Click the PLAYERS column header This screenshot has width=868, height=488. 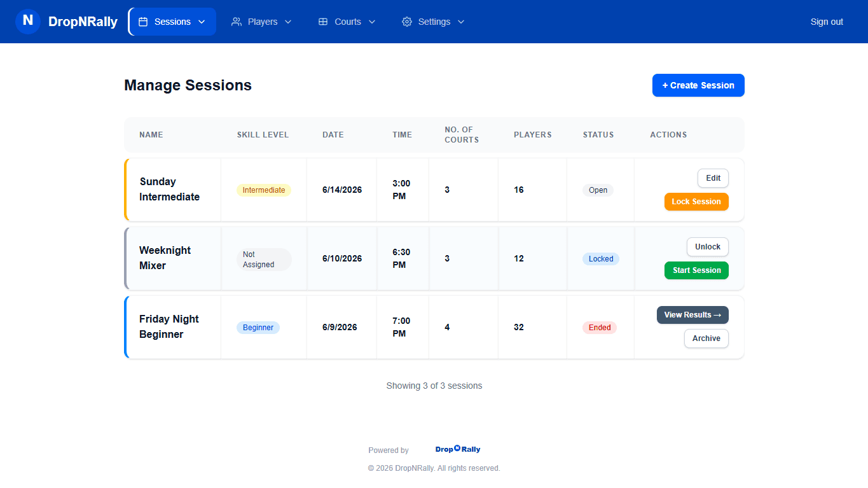point(533,135)
